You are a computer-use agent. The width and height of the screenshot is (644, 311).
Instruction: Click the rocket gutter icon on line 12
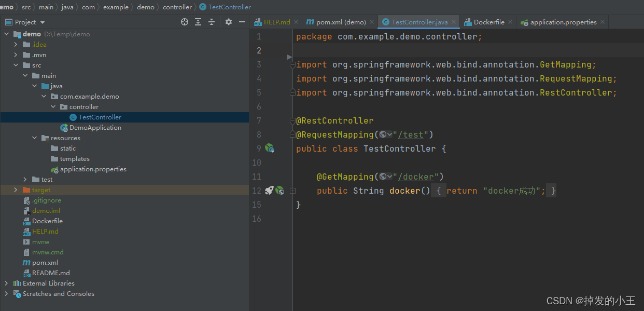269,191
